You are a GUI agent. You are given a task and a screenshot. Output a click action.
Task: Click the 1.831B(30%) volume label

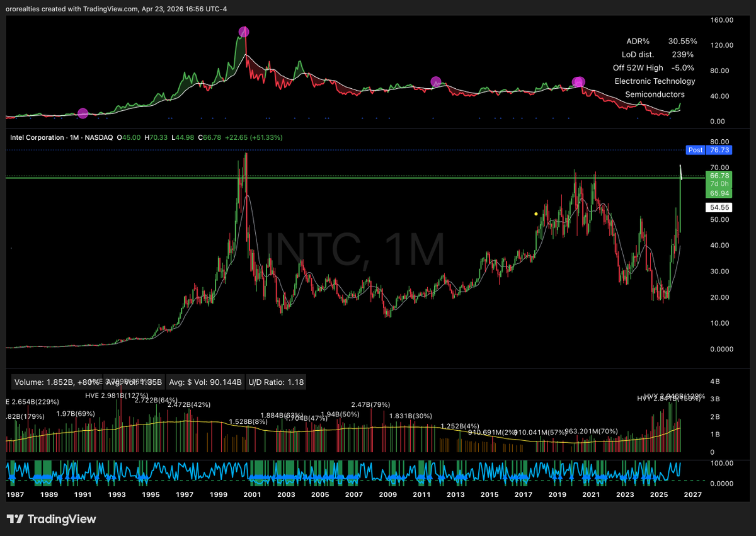[411, 416]
